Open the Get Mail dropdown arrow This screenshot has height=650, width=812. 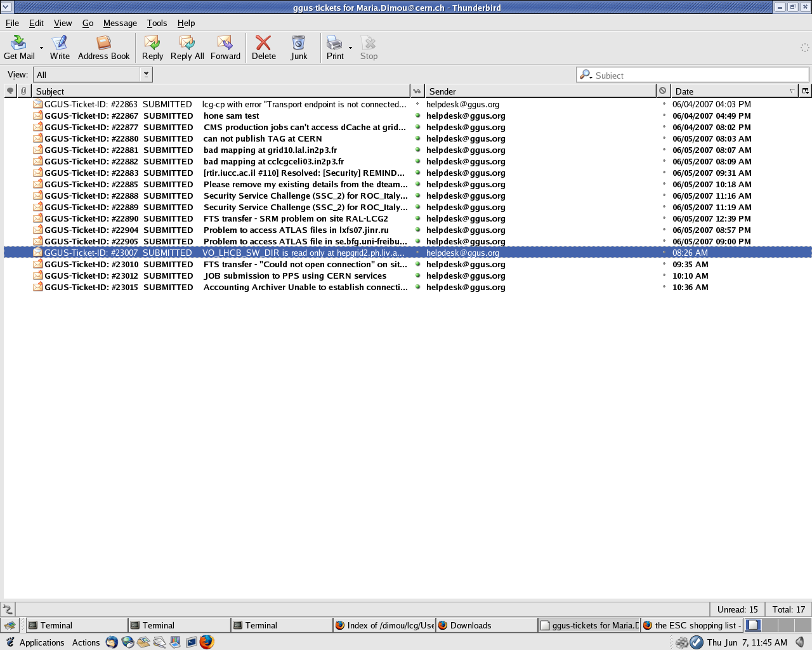[x=42, y=48]
